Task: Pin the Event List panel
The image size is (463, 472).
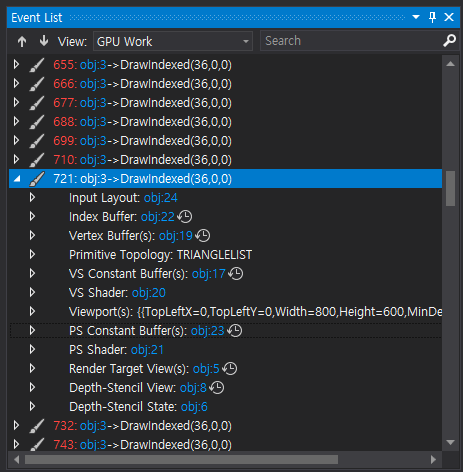Action: (432, 17)
